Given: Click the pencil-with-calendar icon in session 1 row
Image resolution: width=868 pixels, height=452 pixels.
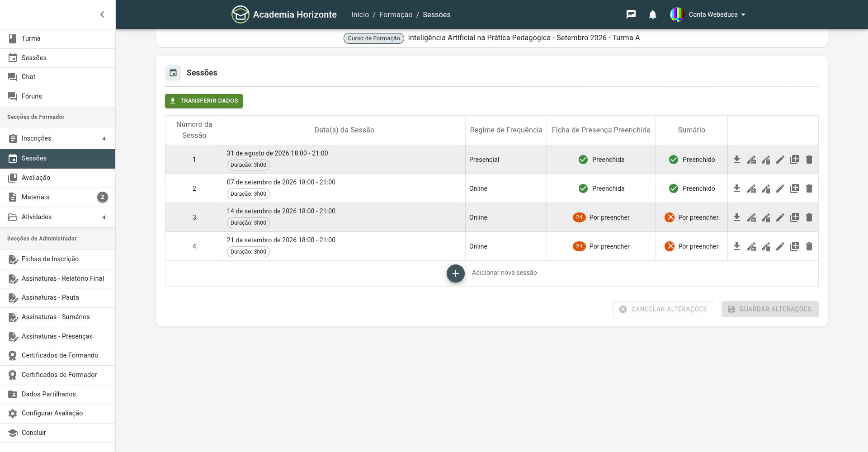Looking at the screenshot, I should click(751, 160).
